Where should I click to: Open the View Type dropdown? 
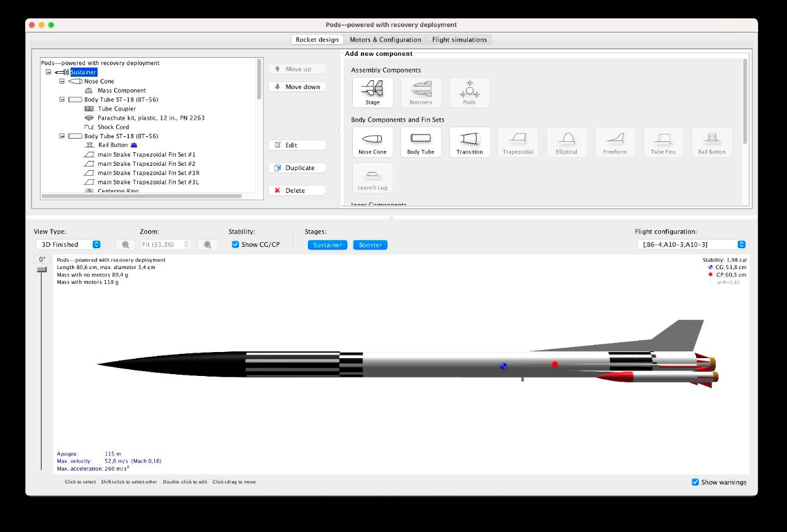(x=68, y=244)
